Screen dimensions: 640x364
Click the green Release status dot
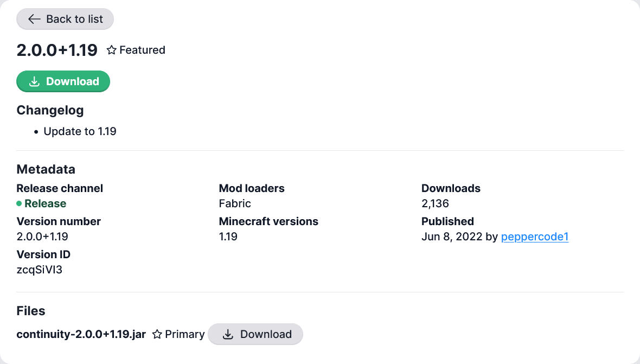[x=19, y=203]
